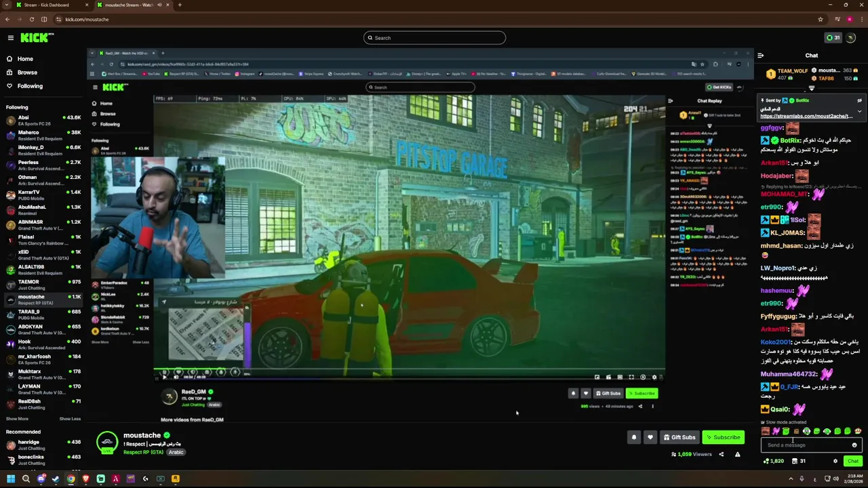Open the streamlabs link in pinned message

[x=806, y=116]
